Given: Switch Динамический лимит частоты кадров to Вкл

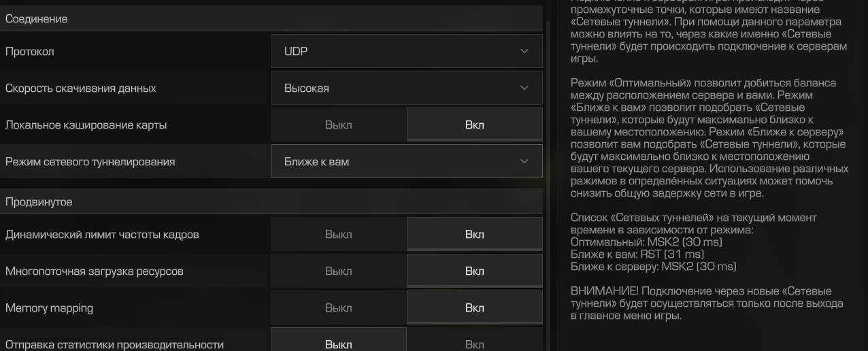Looking at the screenshot, I should tap(474, 235).
